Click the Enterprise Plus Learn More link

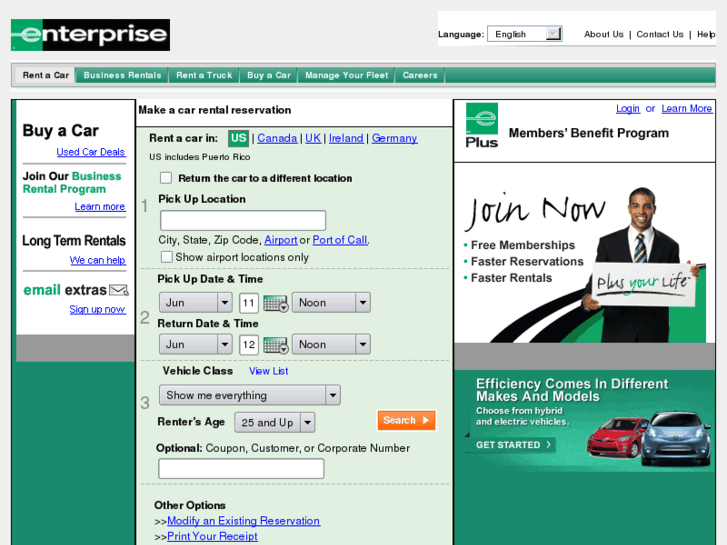[x=687, y=109]
